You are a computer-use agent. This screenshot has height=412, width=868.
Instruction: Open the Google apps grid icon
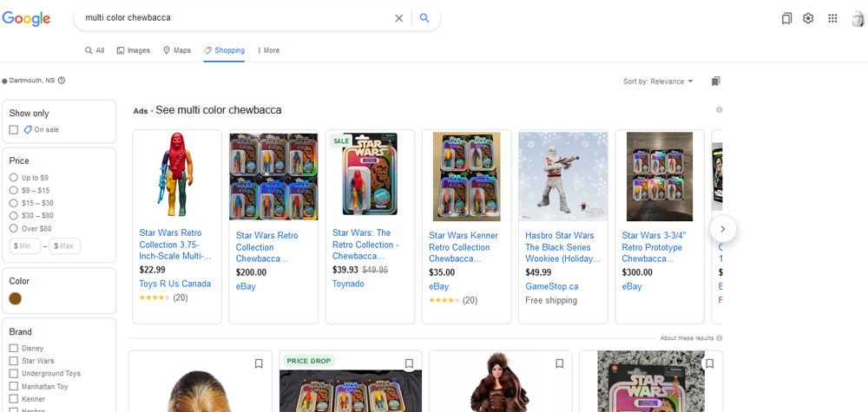(832, 18)
